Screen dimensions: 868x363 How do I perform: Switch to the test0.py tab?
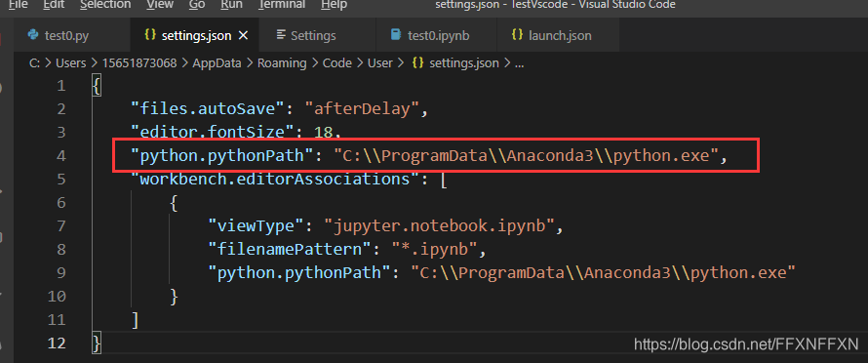(72, 35)
